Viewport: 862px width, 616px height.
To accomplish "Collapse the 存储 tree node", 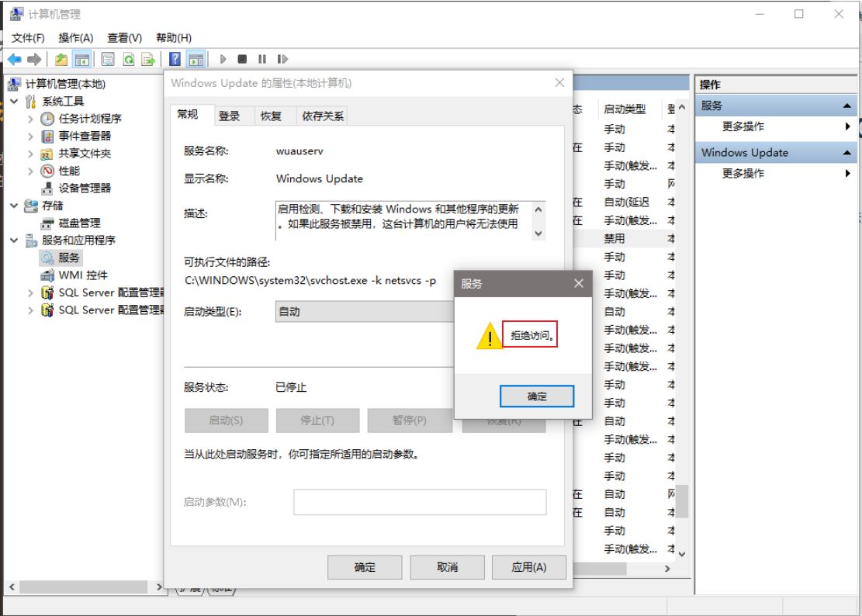I will click(14, 206).
